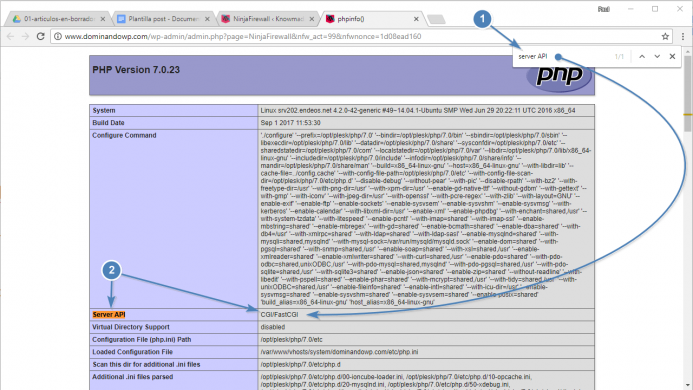Jump to previous find result arrow
The width and height of the screenshot is (693, 390).
click(642, 56)
